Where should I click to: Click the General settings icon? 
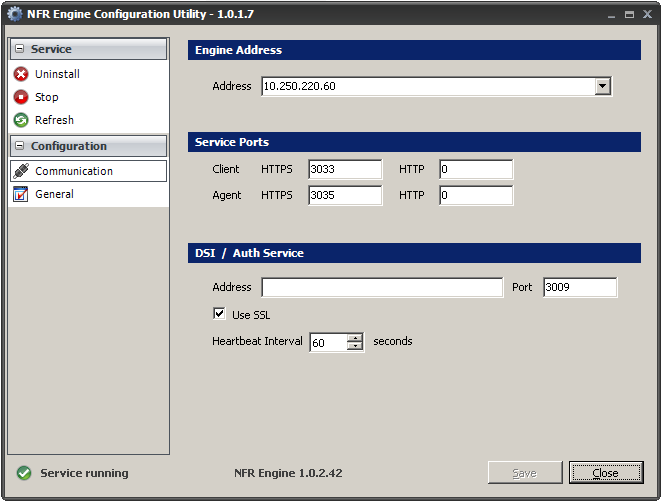click(x=21, y=194)
